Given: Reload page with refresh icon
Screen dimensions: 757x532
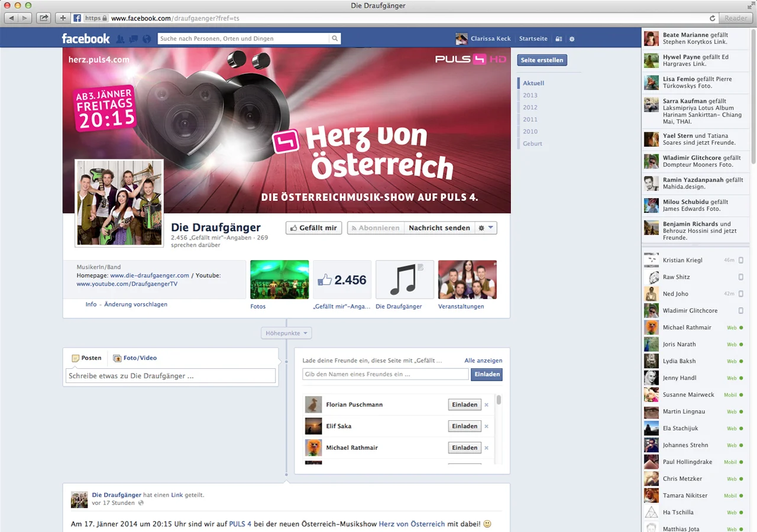Looking at the screenshot, I should point(712,18).
